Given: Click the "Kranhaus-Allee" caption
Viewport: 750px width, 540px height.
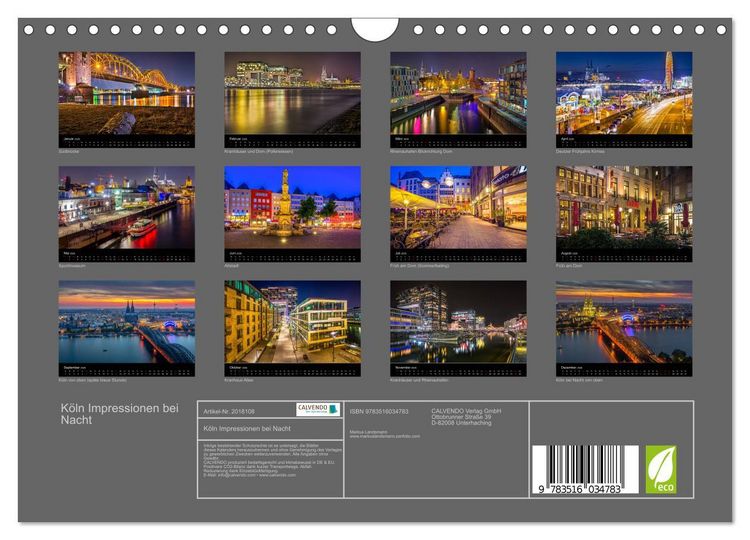Looking at the screenshot, I should (239, 380).
